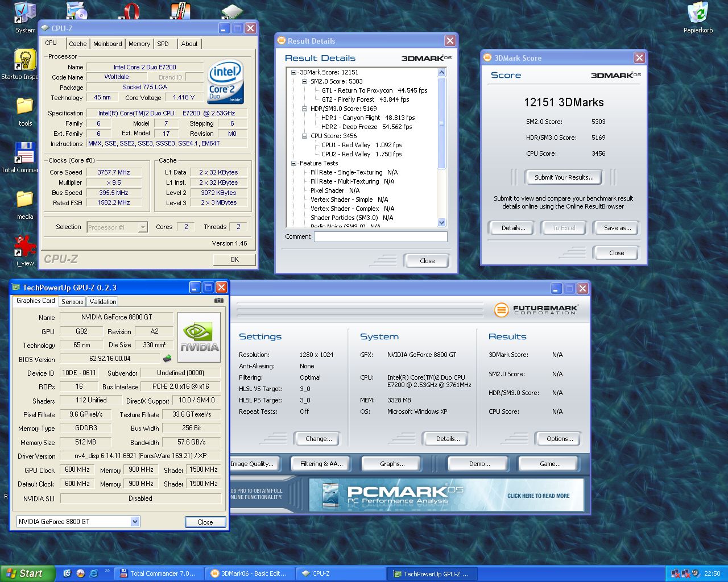Click Show Desktop quick launch icon

coord(67,573)
